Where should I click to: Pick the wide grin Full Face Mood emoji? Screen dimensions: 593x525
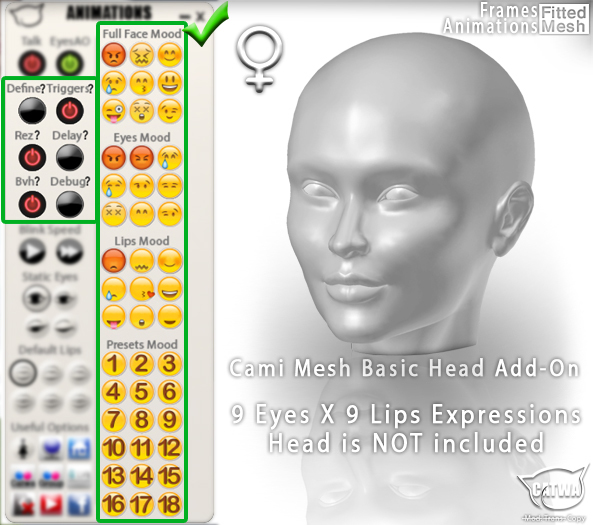[x=170, y=83]
